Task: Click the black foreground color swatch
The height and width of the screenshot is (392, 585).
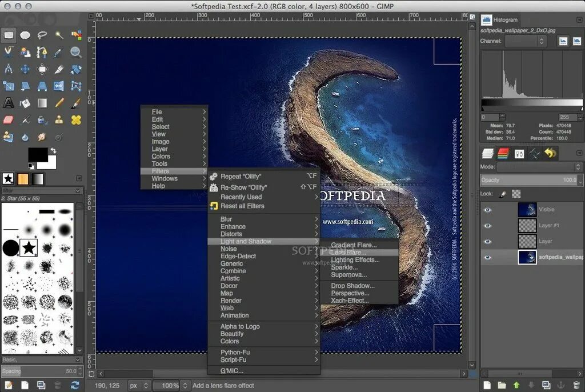Action: click(x=38, y=155)
